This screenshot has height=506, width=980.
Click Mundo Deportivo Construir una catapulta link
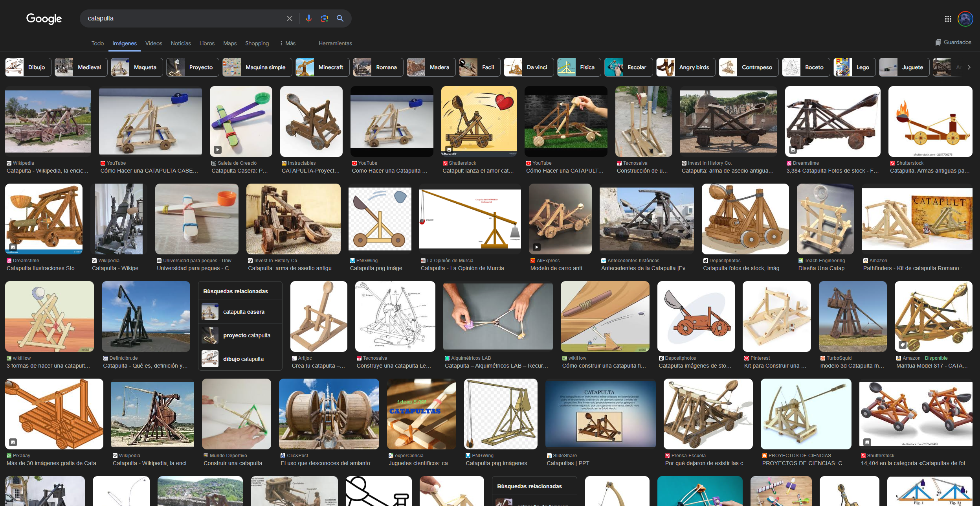click(x=236, y=463)
